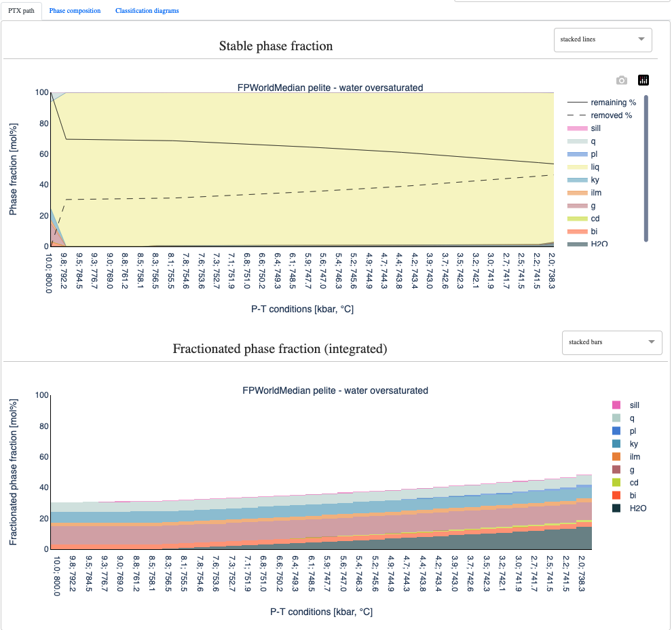Click 'Fractionated phase fraction [mol%]' y-axis label
The width and height of the screenshot is (672, 630).
[x=14, y=472]
